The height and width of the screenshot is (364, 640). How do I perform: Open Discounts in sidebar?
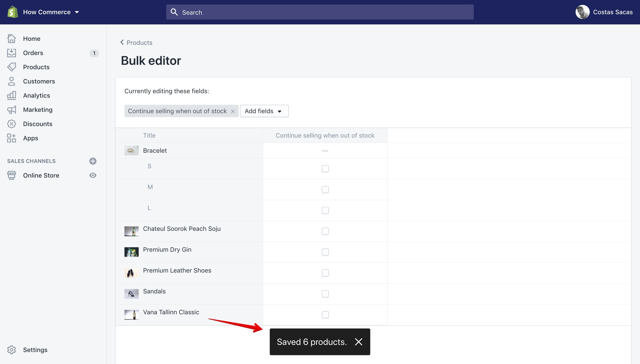(38, 124)
